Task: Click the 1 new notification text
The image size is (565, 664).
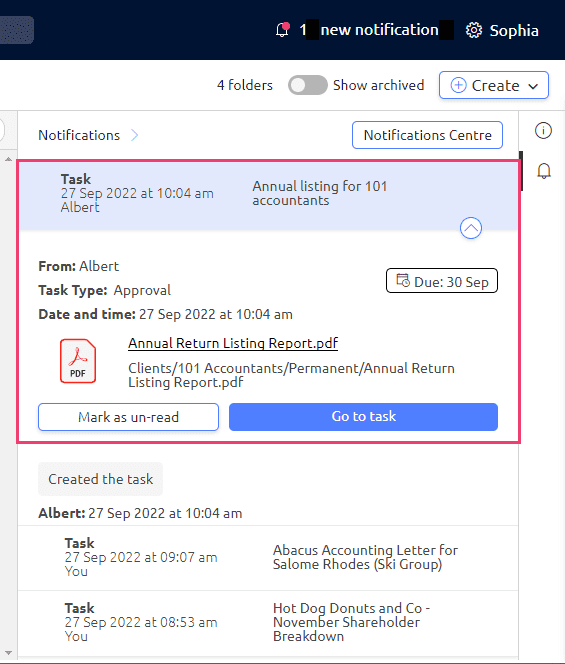Action: [369, 30]
